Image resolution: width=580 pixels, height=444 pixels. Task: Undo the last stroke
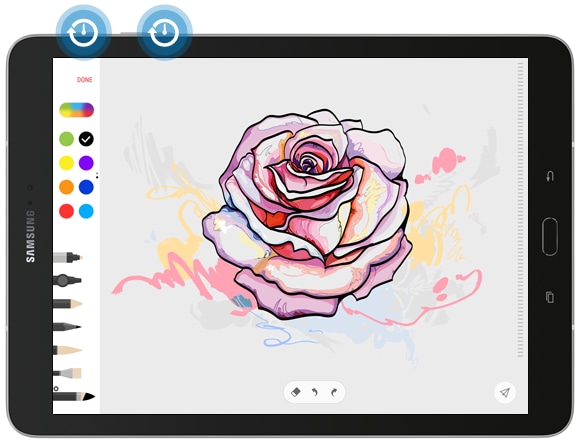click(315, 392)
